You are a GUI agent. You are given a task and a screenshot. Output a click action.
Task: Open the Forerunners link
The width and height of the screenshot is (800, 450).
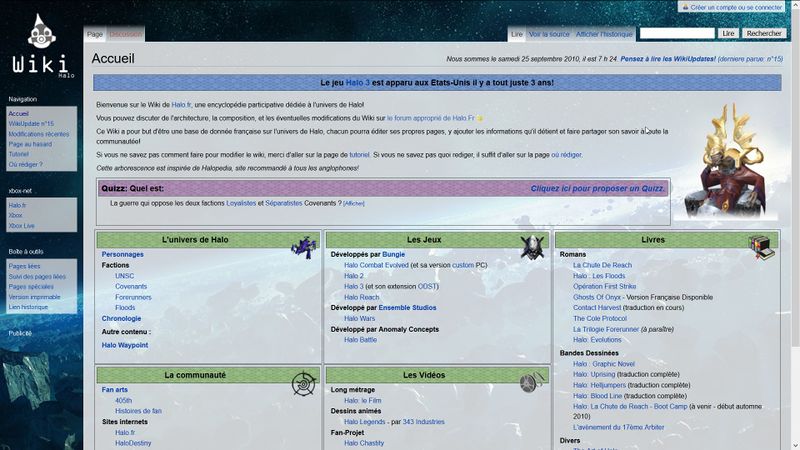click(133, 297)
